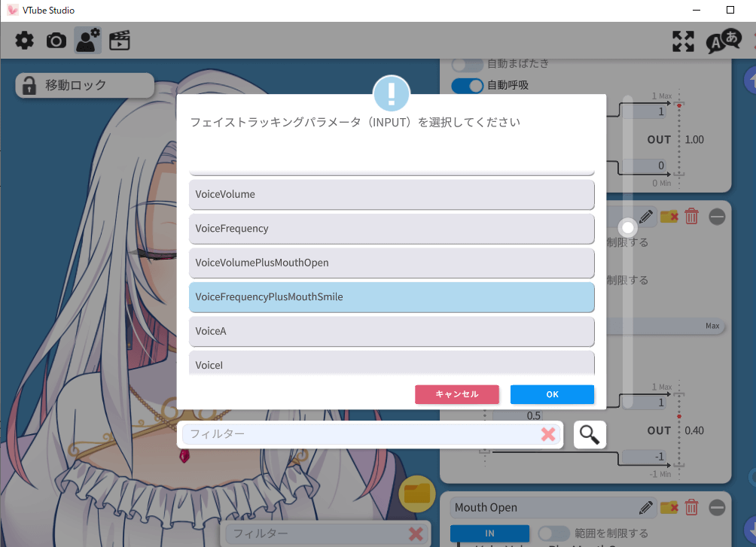Choose VoiceVolumePlusMouthOpen from the list

point(392,263)
